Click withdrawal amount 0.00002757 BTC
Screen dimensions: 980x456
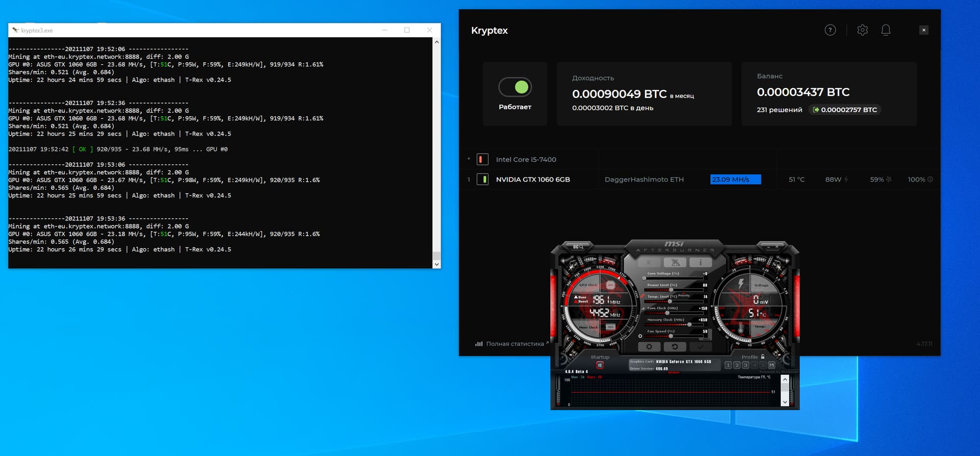pos(845,110)
